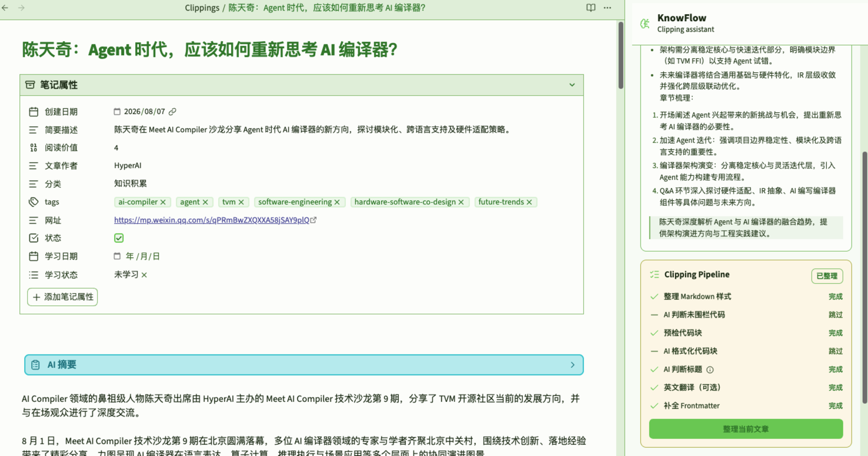Screen dimensions: 868x456
Task: Click the 英文翻译（可选）pipeline step
Action: point(746,388)
